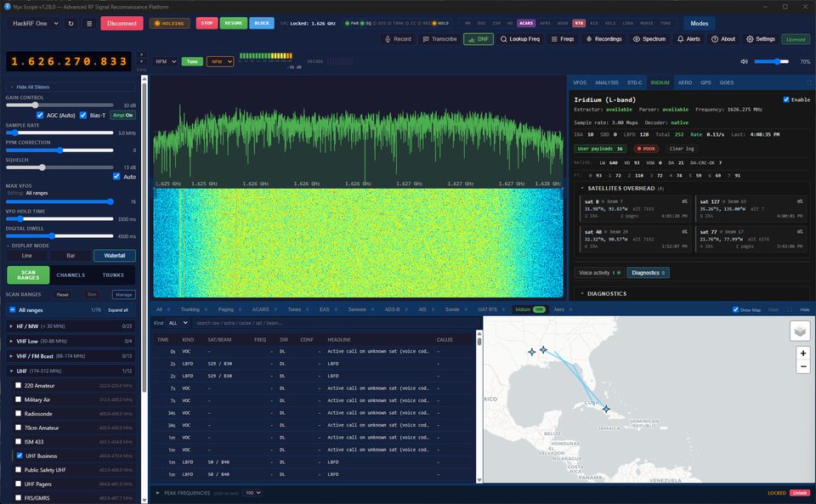Click the 978 mode badge

(579, 24)
